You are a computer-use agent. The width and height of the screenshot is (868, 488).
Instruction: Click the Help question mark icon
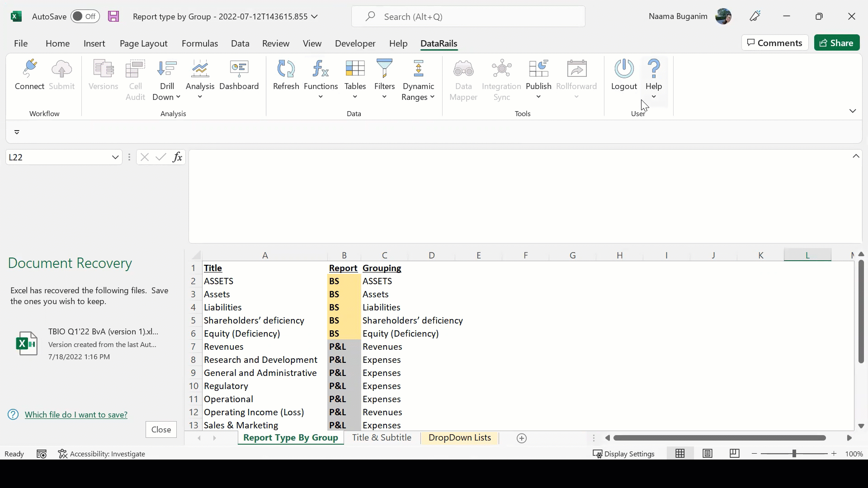click(654, 69)
